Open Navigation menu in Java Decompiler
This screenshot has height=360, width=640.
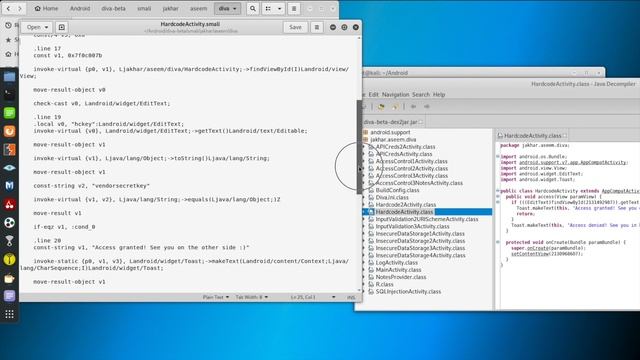pos(396,95)
